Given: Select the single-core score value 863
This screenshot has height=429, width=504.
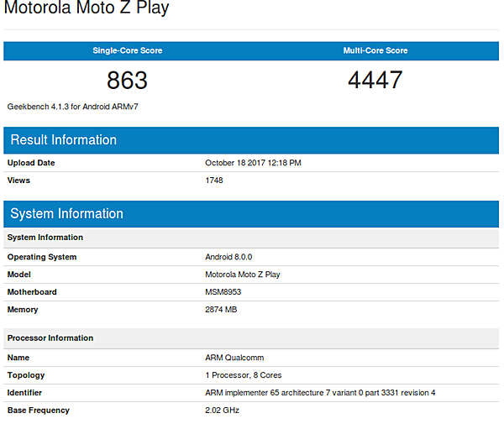Looking at the screenshot, I should (x=127, y=81).
